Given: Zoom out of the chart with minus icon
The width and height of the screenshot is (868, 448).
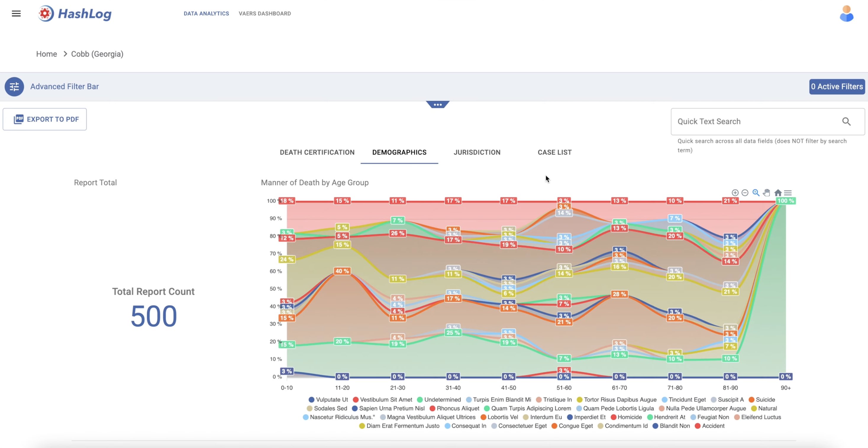Looking at the screenshot, I should pyautogui.click(x=745, y=193).
